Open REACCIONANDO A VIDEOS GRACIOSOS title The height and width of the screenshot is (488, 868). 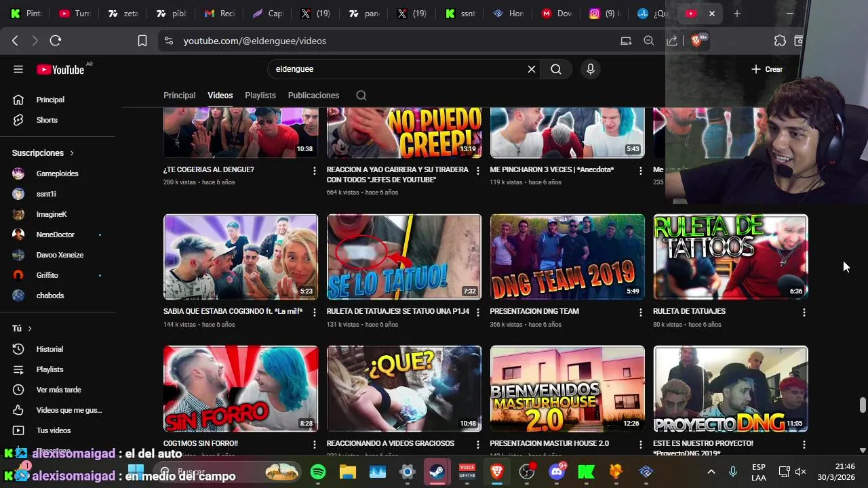(x=391, y=443)
